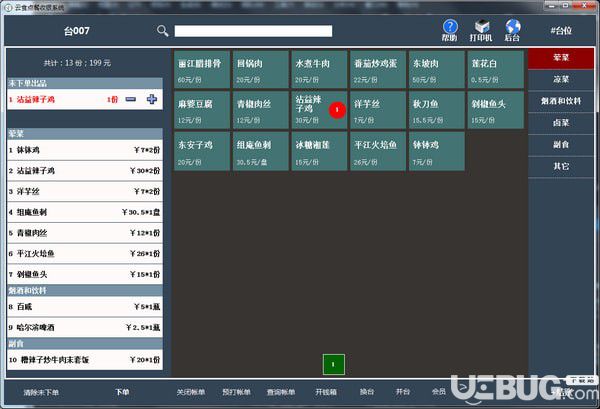Click 查询帐单 to query bills
Image resolution: width=600 pixels, height=409 pixels.
pyautogui.click(x=280, y=392)
